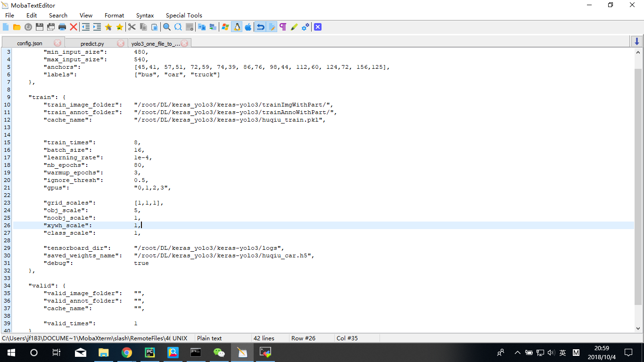The width and height of the screenshot is (644, 362).
Task: Click the red X close-file toolbar icon
Action: [x=74, y=27]
